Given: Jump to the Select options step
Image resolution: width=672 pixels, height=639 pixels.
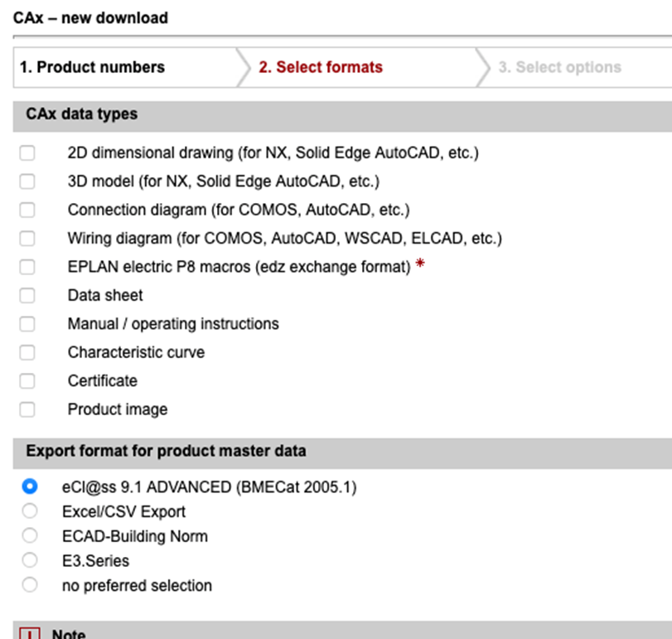Looking at the screenshot, I should pyautogui.click(x=559, y=68).
